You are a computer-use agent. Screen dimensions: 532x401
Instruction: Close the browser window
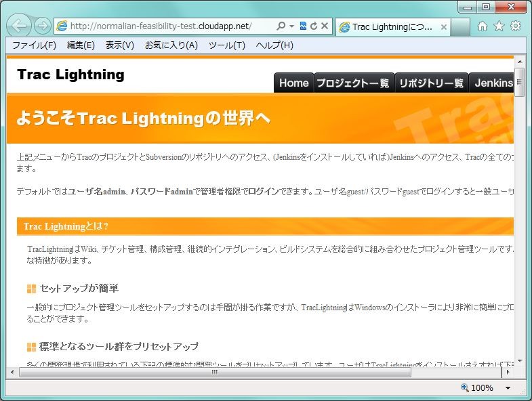click(x=511, y=7)
